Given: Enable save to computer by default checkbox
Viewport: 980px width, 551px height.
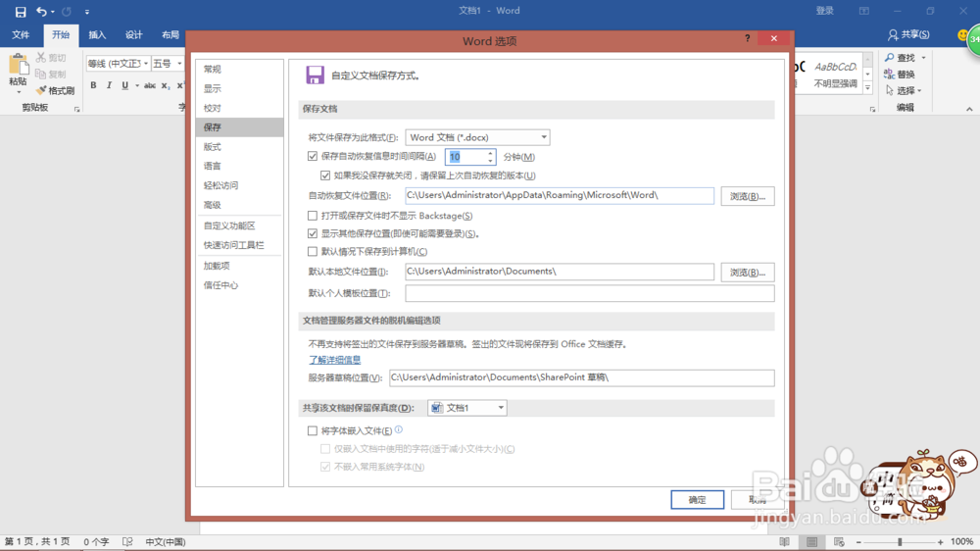Looking at the screenshot, I should [x=313, y=251].
